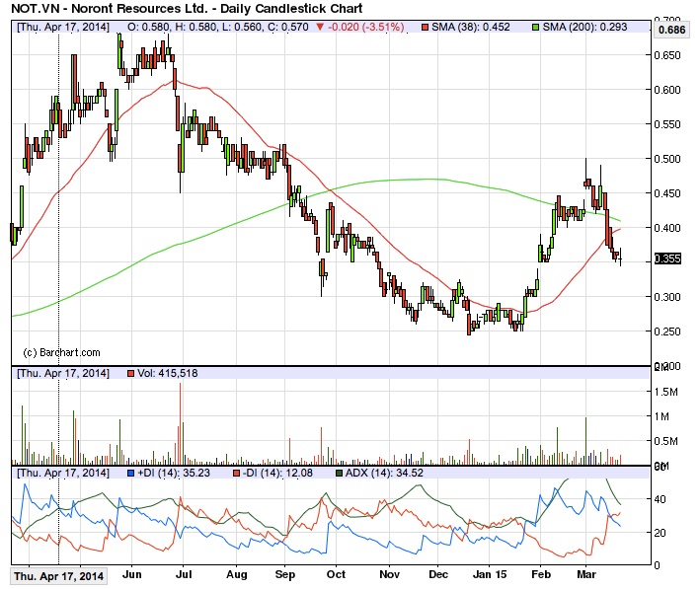The image size is (700, 589).
Task: Click the 'Thu. Apr 17, 2014' date box on x-axis
Action: pos(59,576)
